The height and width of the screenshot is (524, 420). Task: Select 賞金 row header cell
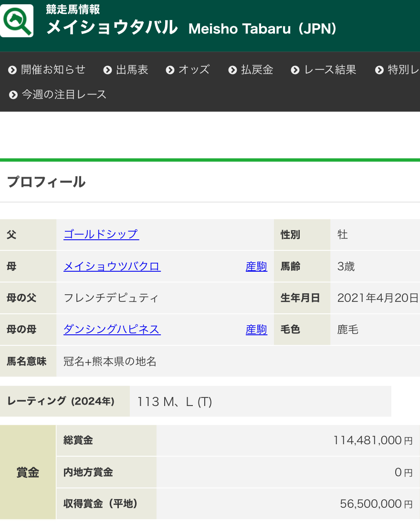coord(28,472)
